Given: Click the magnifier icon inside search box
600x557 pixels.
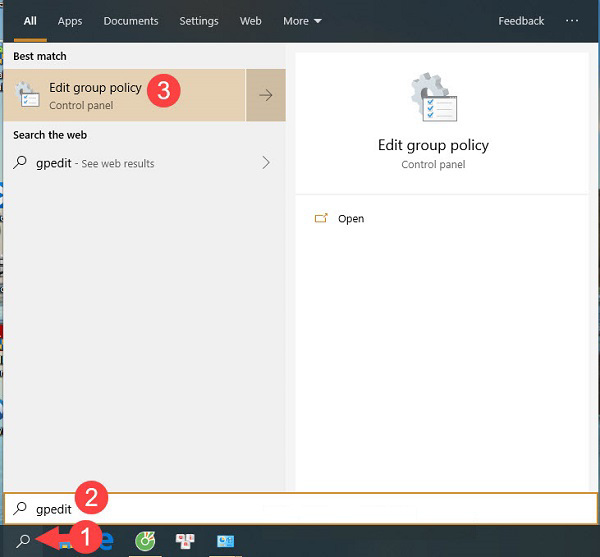Looking at the screenshot, I should 20,509.
